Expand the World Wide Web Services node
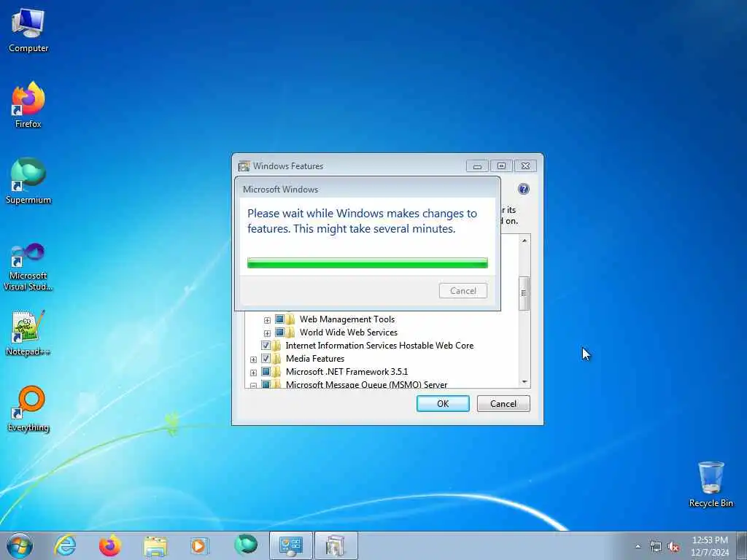Viewport: 747px width, 560px height. pyautogui.click(x=267, y=332)
